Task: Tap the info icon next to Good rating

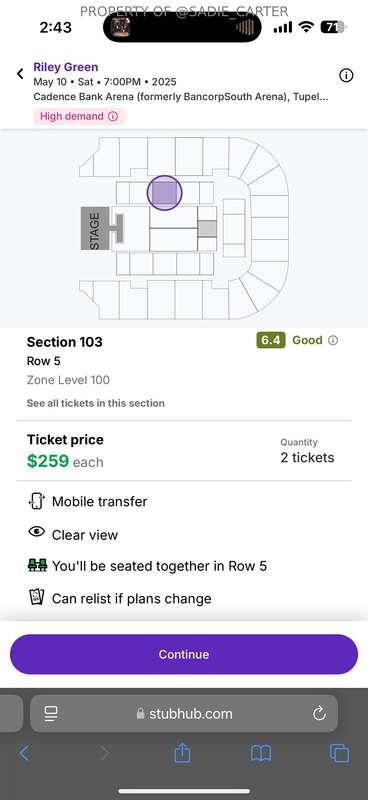Action: pos(333,340)
